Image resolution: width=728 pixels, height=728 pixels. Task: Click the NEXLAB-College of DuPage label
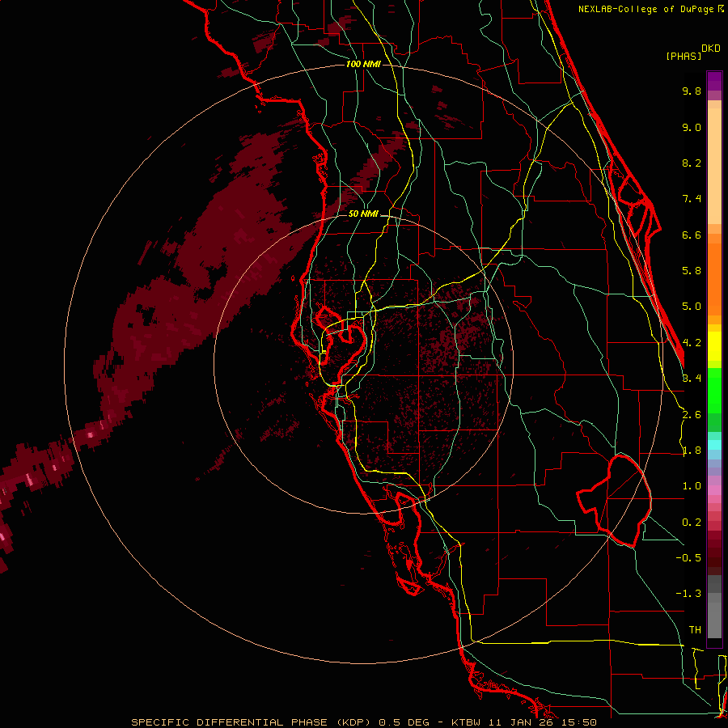click(645, 9)
